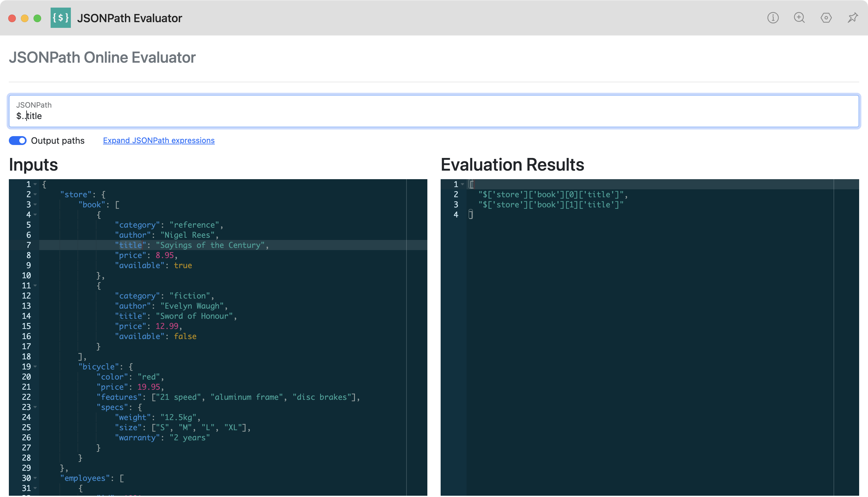Click the "fiction" category value
Viewport: 868px width, 497px height.
[x=189, y=296]
